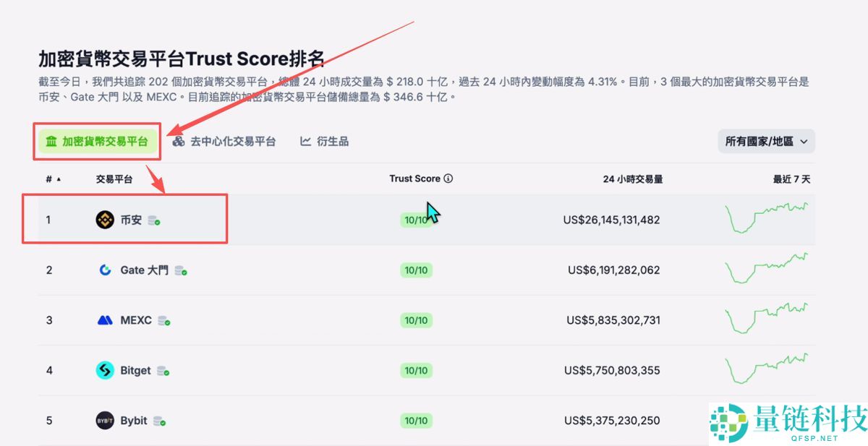Open the 7-day sparkline chart for 币安
Screen dimensions: 868x446
tap(767, 217)
